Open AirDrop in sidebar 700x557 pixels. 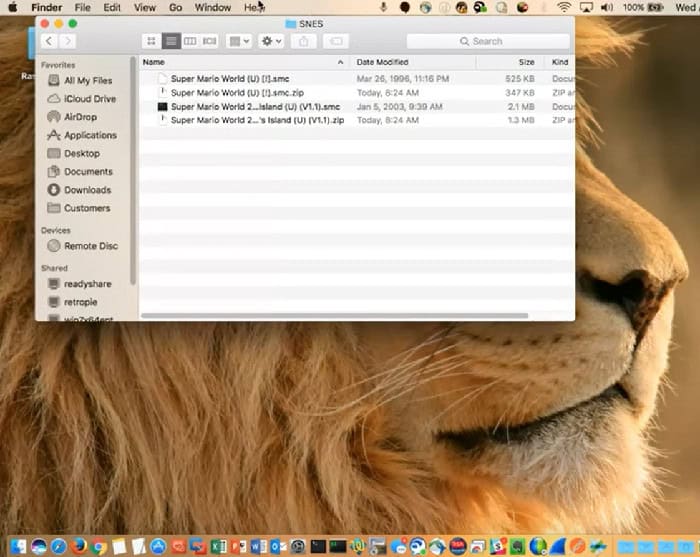[72, 117]
